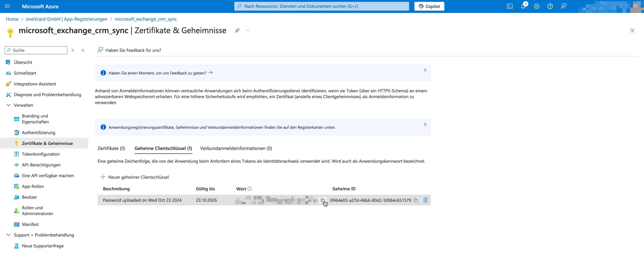Clear the sidebar search with X icon
Screen dimensions: 644x266
click(73, 50)
